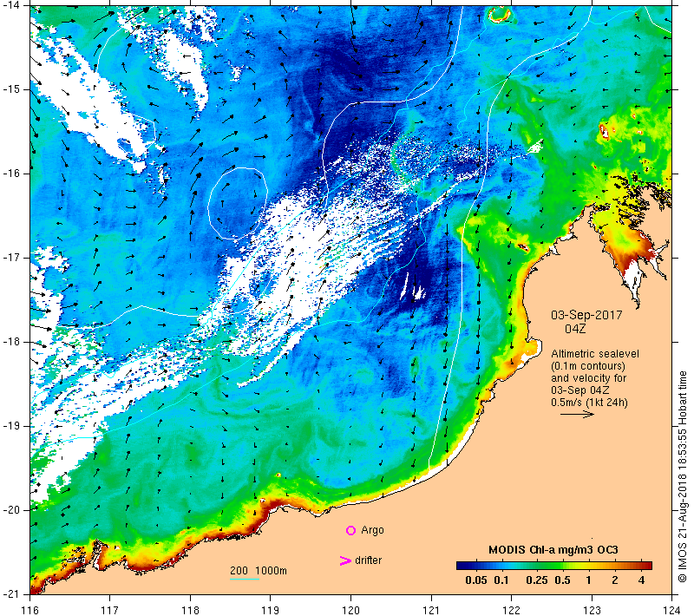This screenshot has height=616, width=694.
Task: Click the -17 latitude axis label
Action: [10, 258]
